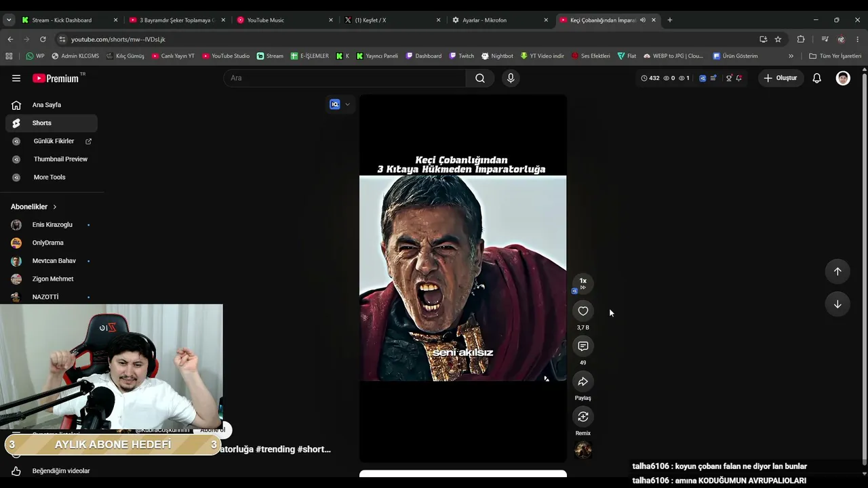868x488 pixels.
Task: Share the short using Paylaş
Action: tap(583, 382)
